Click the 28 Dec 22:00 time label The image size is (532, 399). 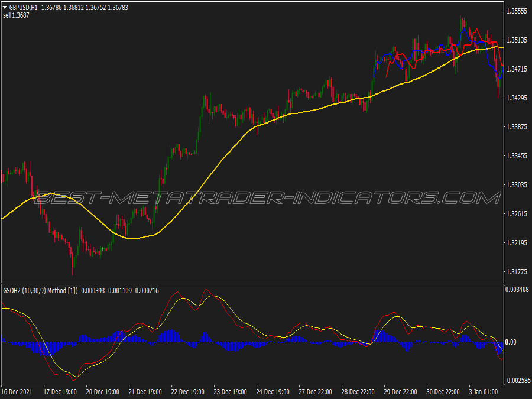(x=358, y=392)
